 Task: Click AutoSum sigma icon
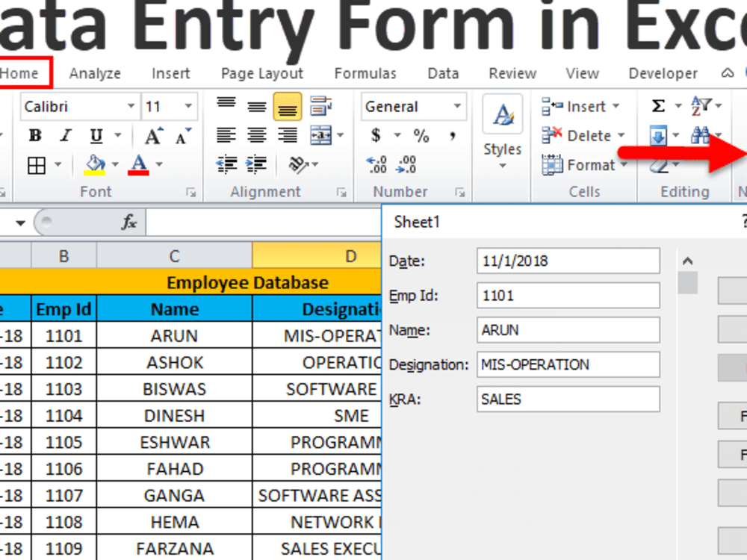[x=658, y=106]
